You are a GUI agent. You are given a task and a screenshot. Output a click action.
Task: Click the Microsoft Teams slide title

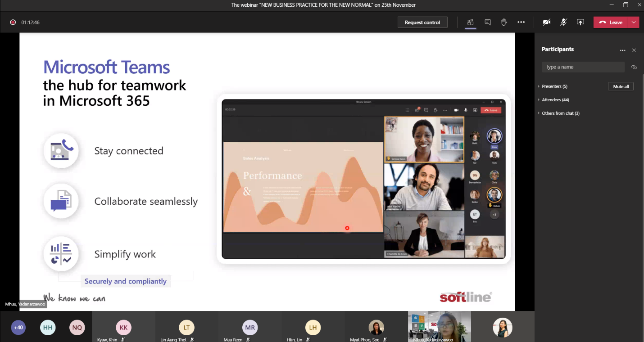pyautogui.click(x=106, y=67)
